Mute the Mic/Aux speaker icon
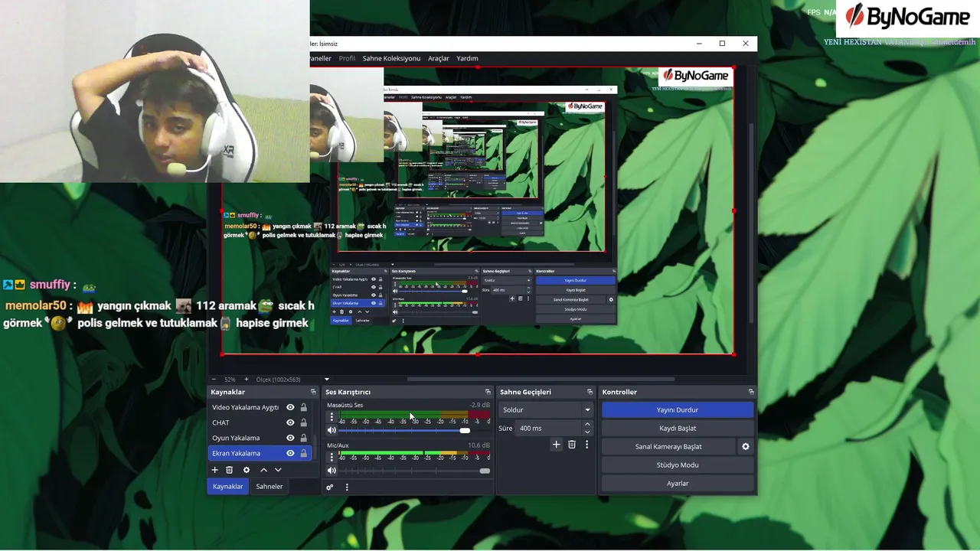Viewport: 980px width, 551px height. 332,471
